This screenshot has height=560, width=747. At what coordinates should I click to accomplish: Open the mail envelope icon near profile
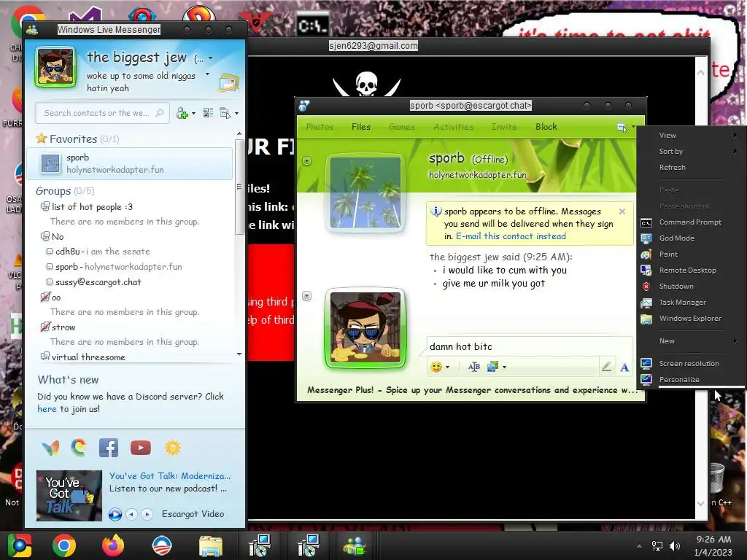(229, 82)
